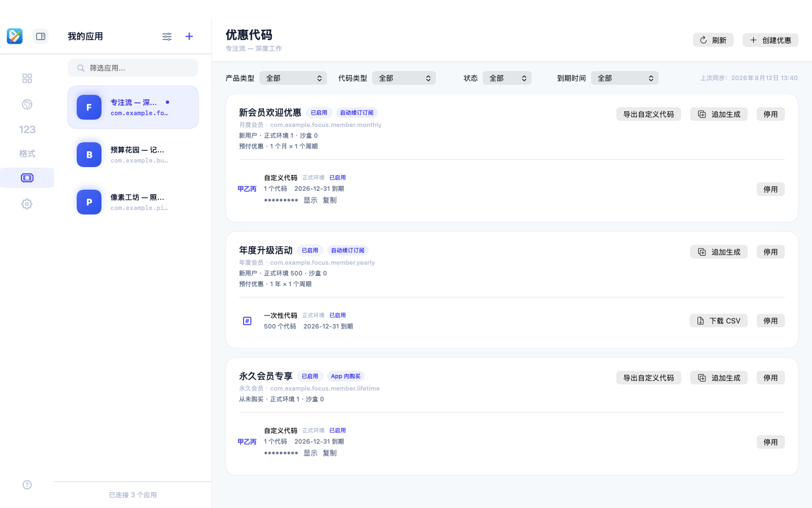812x508 pixels.
Task: Open the 到期时间 dropdown
Action: point(625,78)
